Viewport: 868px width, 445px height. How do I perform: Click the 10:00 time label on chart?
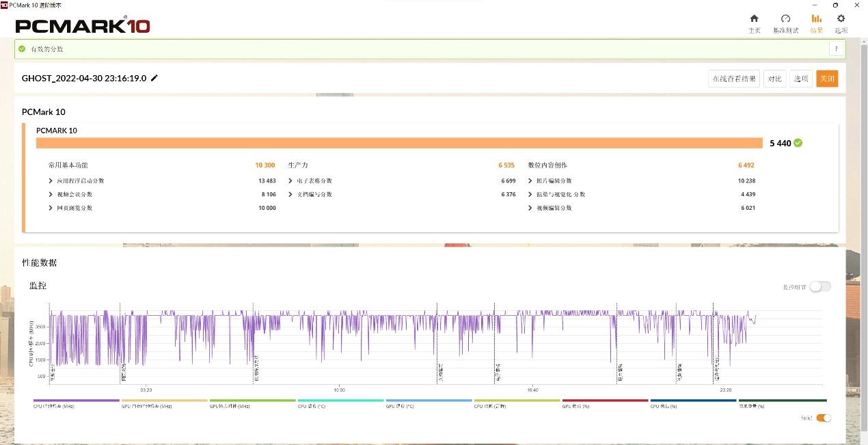(x=339, y=390)
